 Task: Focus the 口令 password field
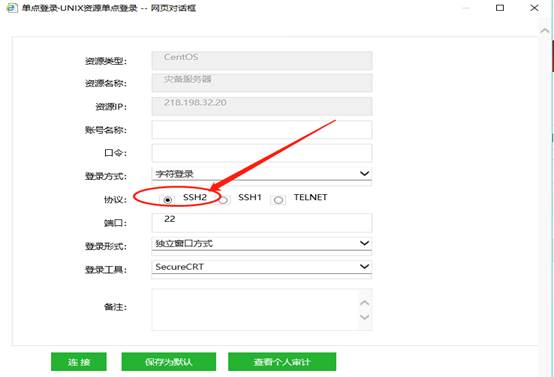pos(262,153)
